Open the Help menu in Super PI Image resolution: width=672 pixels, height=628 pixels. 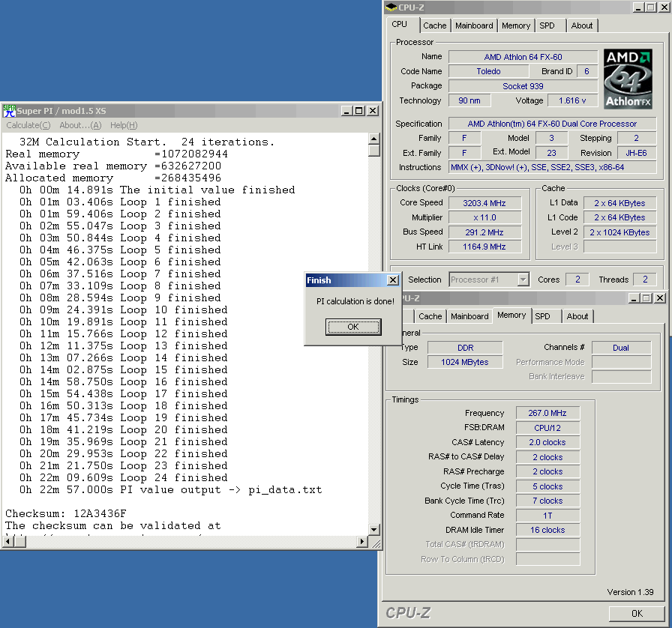pyautogui.click(x=124, y=125)
